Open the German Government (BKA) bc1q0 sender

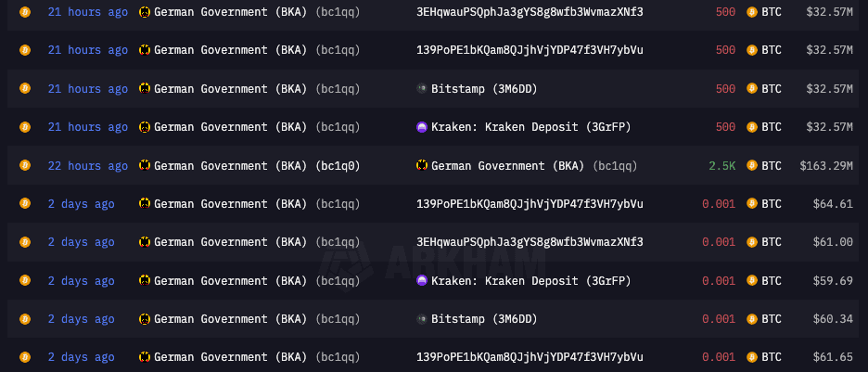coord(257,165)
